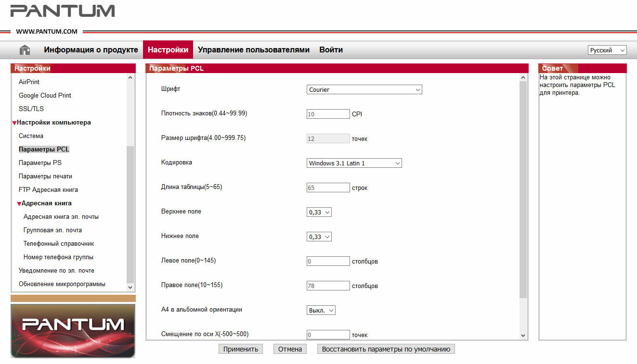Toggle the A4 в альбомной ориентации selector
Screen dimensions: 637x364
321,310
